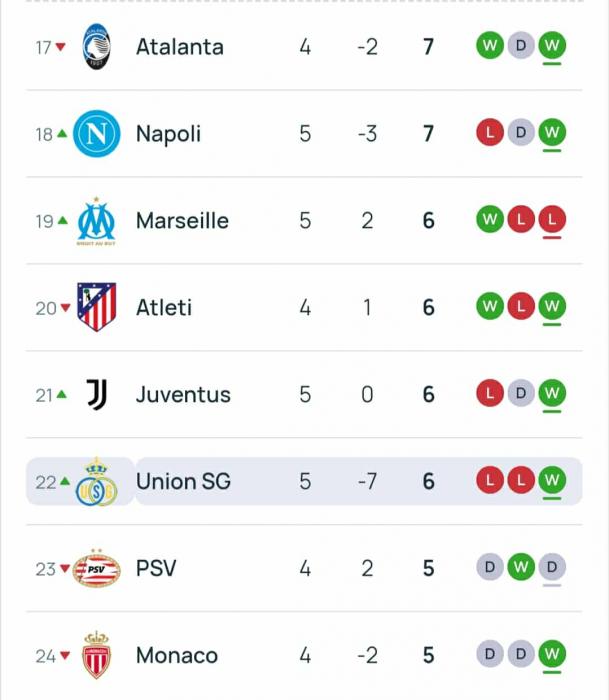The width and height of the screenshot is (609, 700).
Task: Open the Atalanta team page
Action: coord(180,47)
